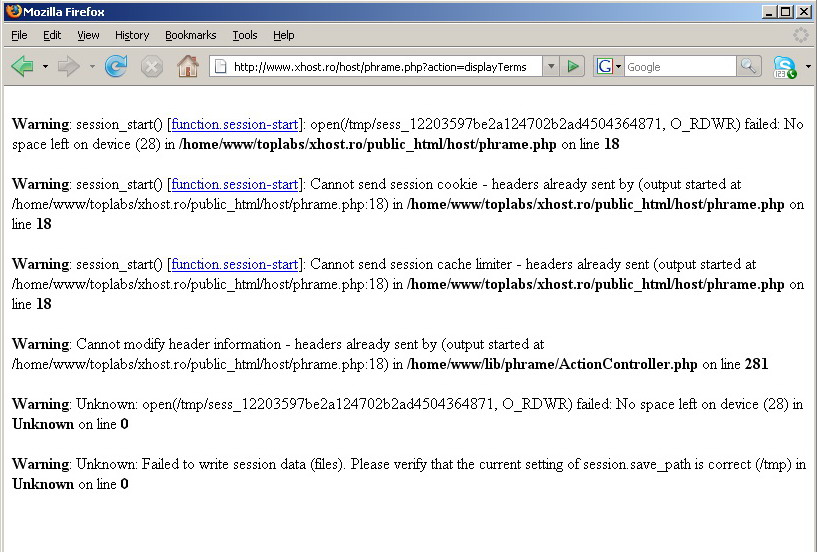Click the Stop loading button
Image resolution: width=817 pixels, height=552 pixels.
[152, 67]
